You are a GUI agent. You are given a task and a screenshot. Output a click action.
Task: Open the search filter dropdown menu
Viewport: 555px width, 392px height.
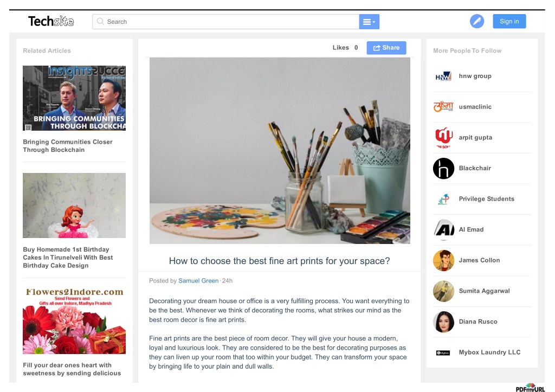tap(369, 22)
